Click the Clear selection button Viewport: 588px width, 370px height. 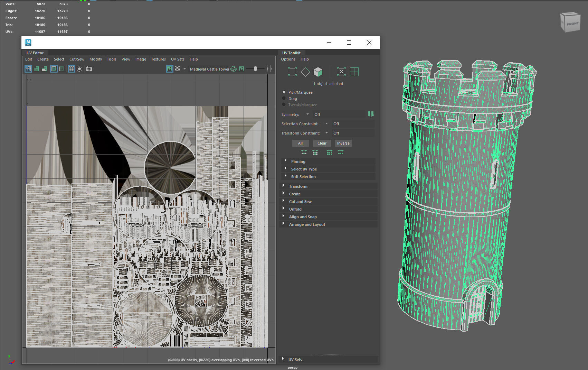[x=322, y=143]
